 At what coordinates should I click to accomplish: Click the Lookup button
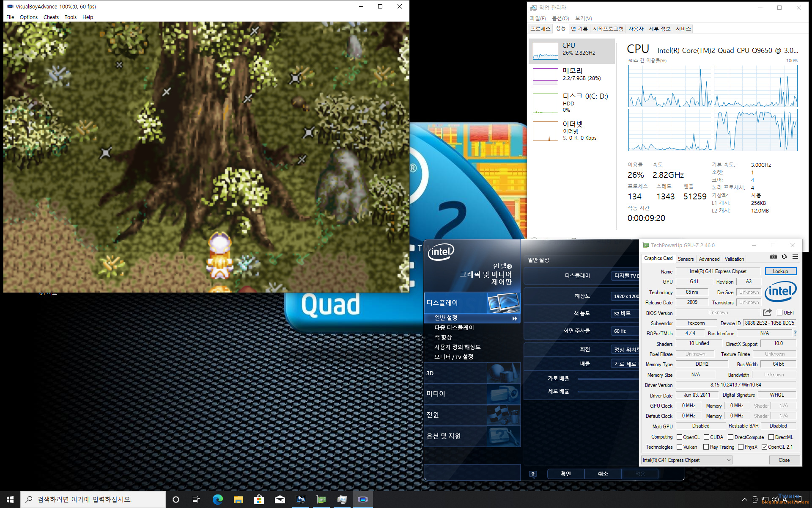click(x=780, y=271)
